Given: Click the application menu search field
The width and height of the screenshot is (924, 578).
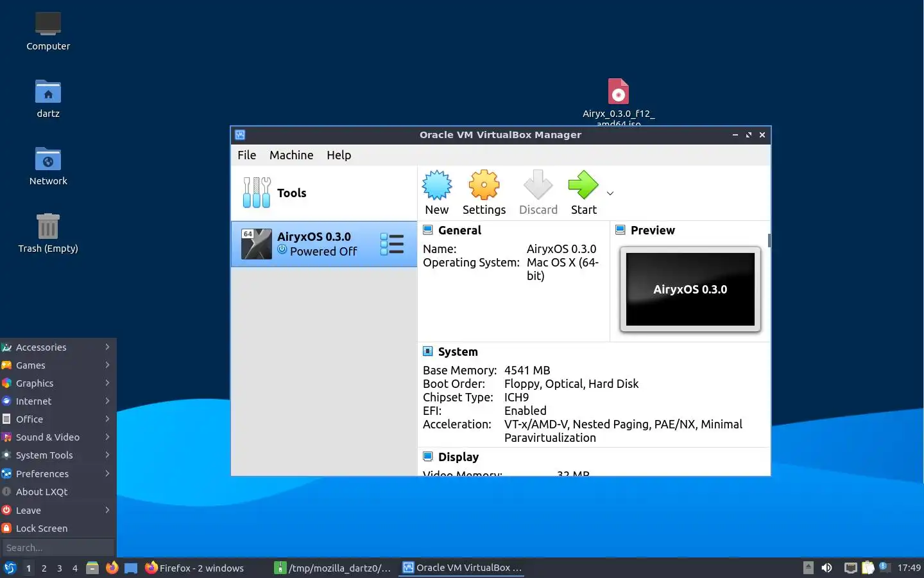Looking at the screenshot, I should [x=58, y=547].
